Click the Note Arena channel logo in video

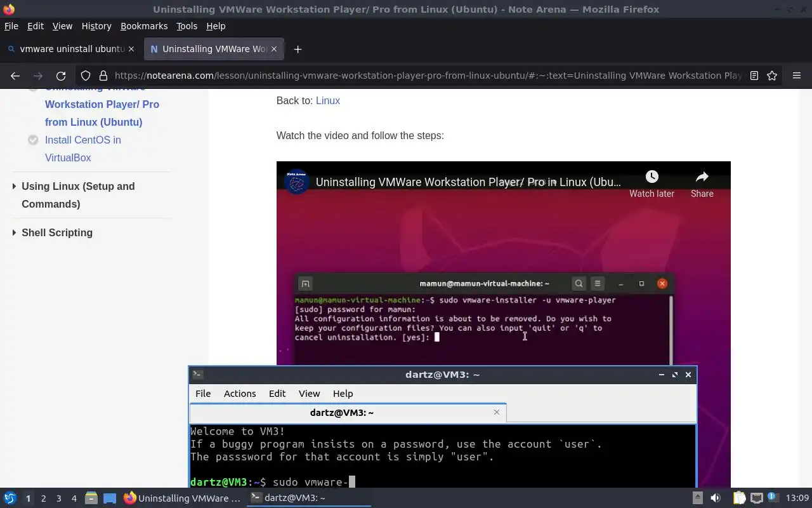(296, 182)
